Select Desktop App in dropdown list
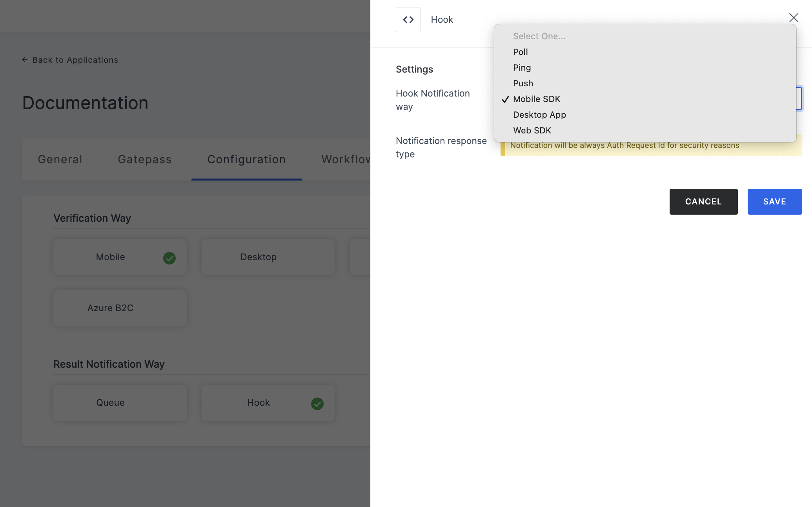 (645, 115)
